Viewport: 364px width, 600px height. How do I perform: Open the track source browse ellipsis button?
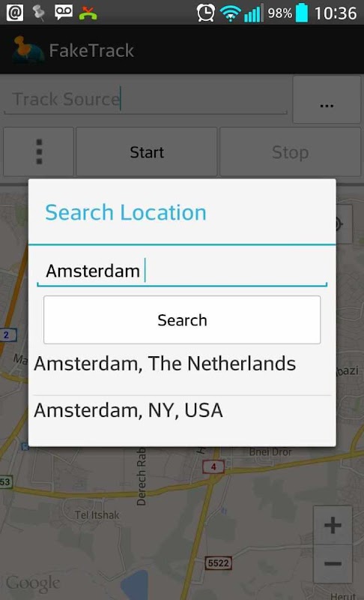[327, 100]
